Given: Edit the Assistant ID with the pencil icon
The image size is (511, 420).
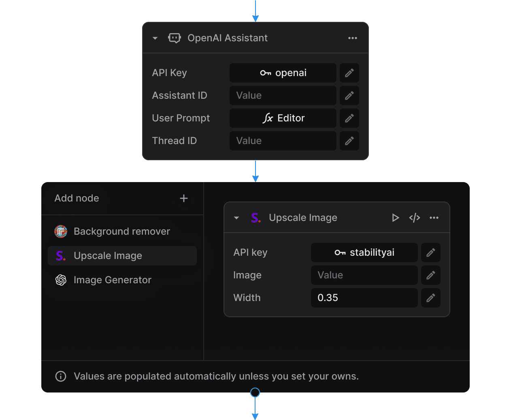Looking at the screenshot, I should (x=349, y=95).
